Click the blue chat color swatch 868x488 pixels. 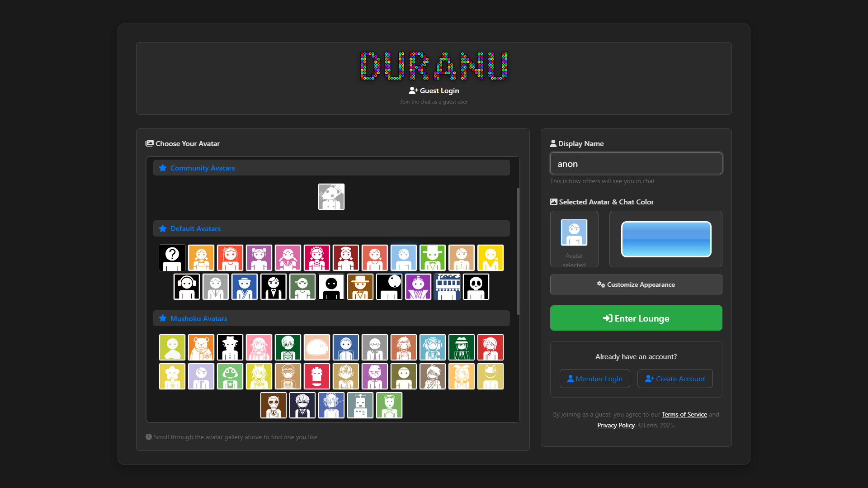(x=665, y=239)
